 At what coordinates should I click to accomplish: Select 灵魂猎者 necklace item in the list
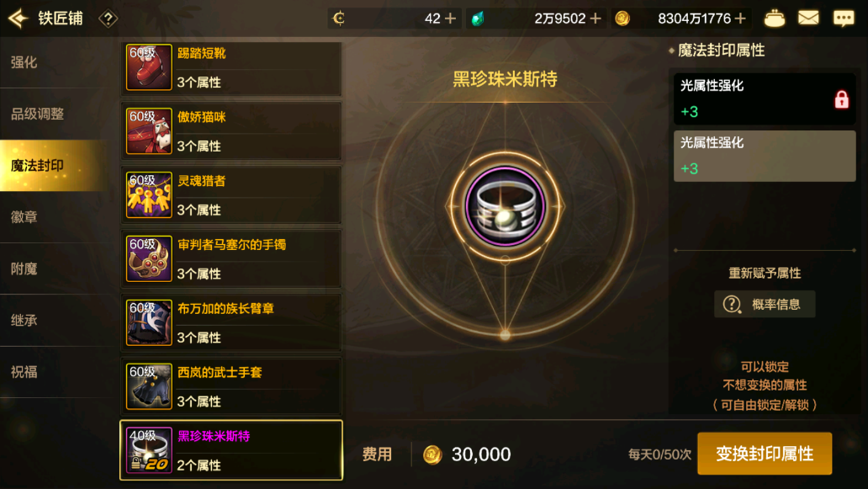tap(231, 195)
